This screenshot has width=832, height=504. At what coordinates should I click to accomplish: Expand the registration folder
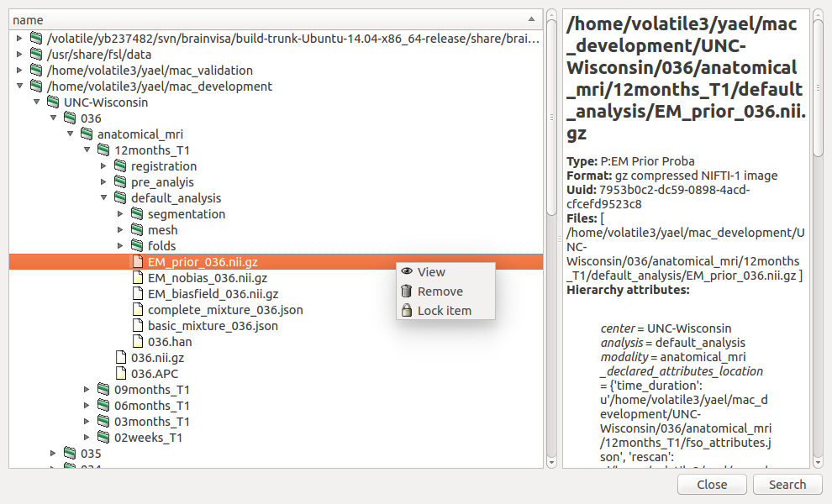point(104,166)
